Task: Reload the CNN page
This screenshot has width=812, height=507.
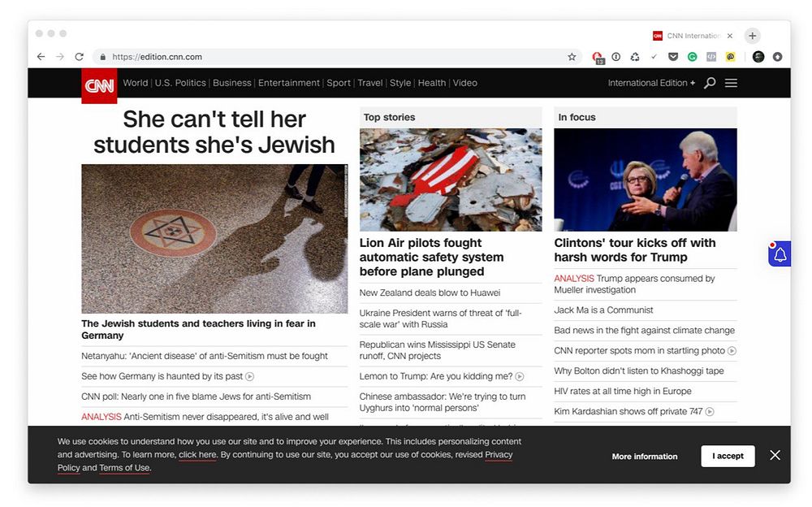Action: (x=80, y=57)
